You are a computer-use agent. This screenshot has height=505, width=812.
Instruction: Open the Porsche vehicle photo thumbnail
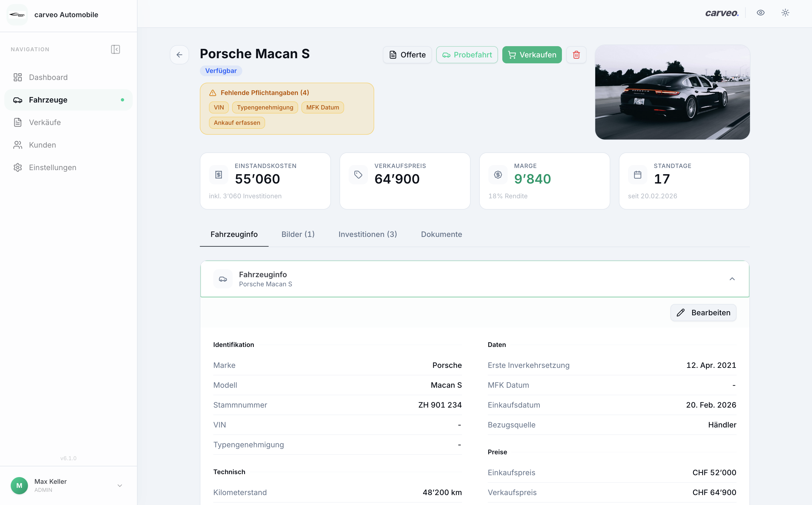(672, 92)
